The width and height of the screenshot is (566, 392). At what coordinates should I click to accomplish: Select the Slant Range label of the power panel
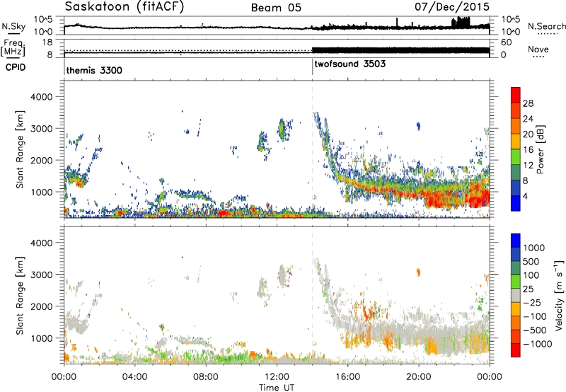(20, 149)
